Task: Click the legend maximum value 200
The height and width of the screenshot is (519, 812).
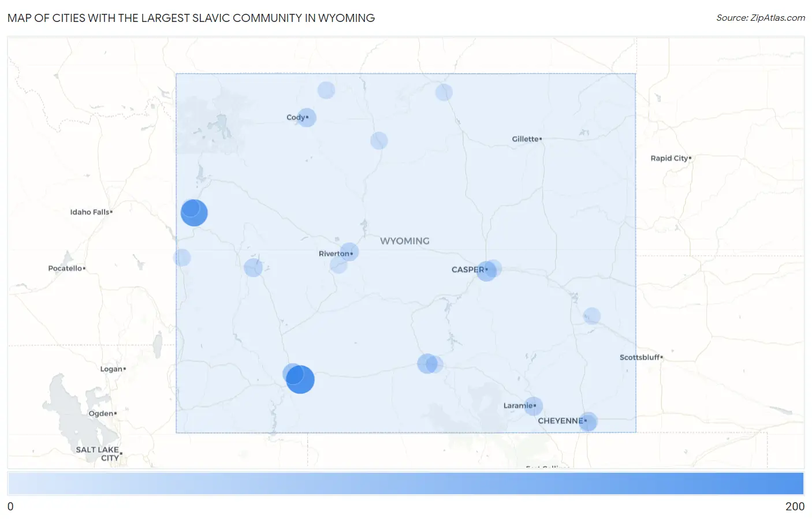Action: (795, 506)
